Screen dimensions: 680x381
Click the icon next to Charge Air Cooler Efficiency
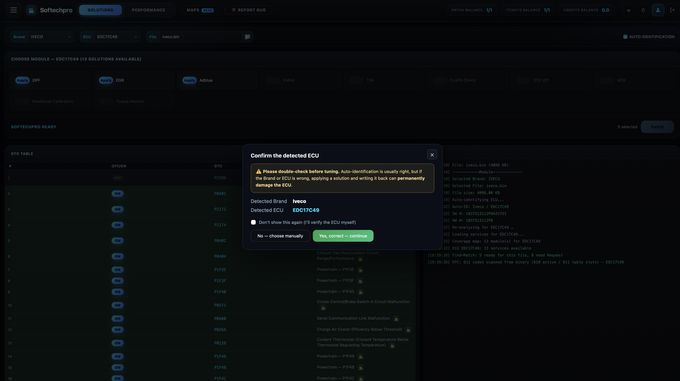pos(408,330)
